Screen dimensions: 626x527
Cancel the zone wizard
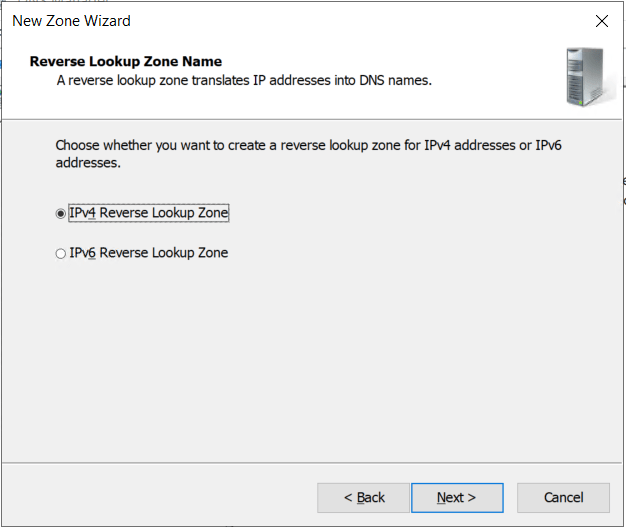(x=563, y=497)
